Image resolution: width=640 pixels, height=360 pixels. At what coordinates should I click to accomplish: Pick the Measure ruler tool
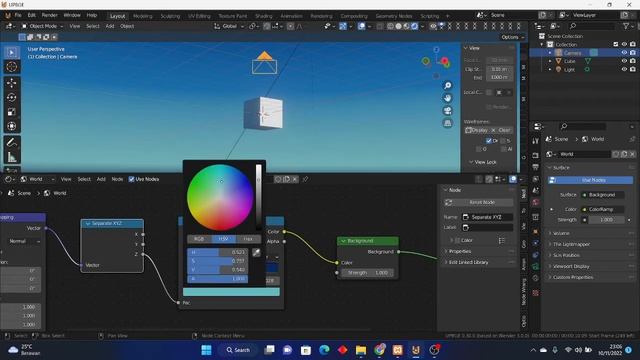click(x=11, y=157)
